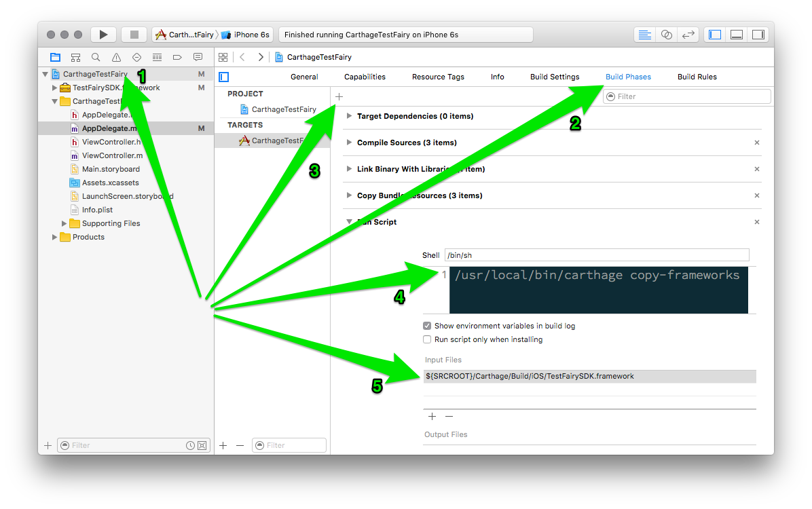Switch to the Build Settings tab
This screenshot has height=509, width=812.
555,77
